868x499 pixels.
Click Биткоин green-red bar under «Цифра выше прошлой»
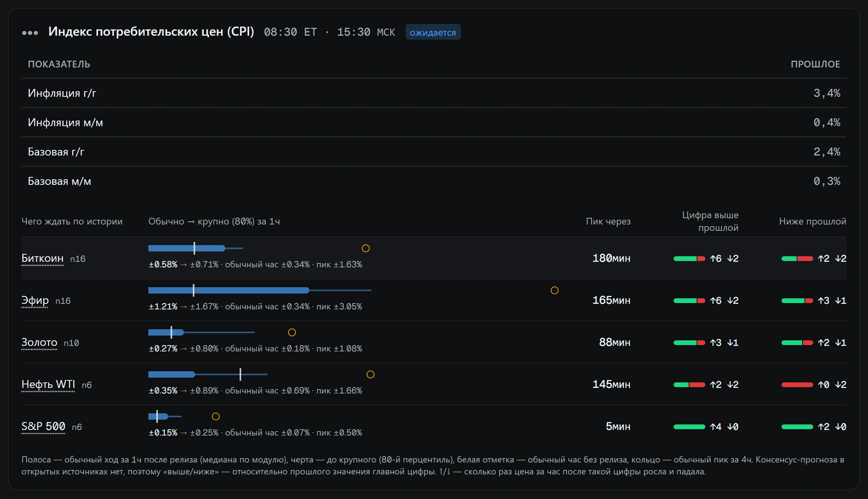(x=689, y=259)
